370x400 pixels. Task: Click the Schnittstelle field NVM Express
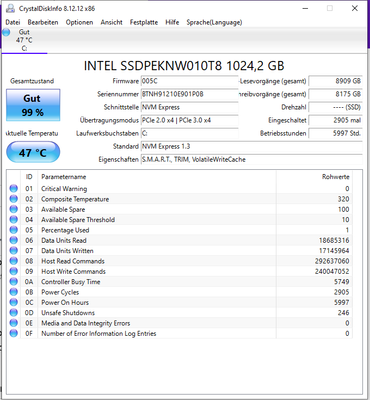(x=189, y=107)
